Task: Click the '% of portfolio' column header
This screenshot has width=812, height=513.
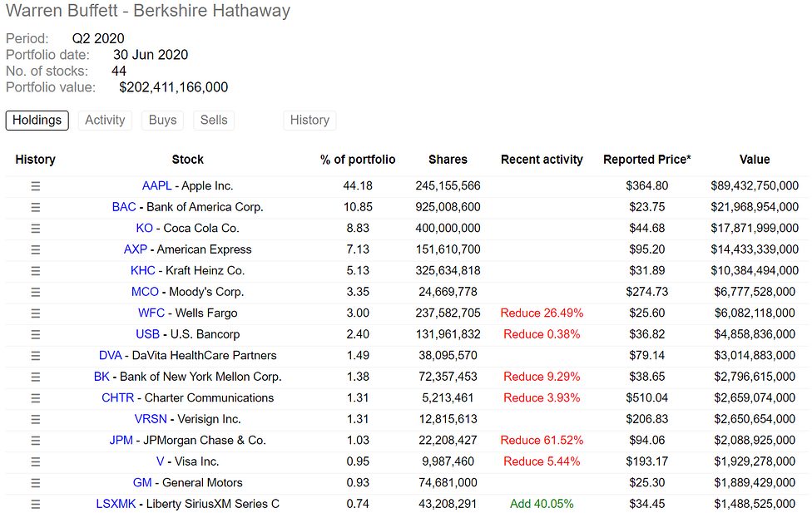Action: [358, 160]
